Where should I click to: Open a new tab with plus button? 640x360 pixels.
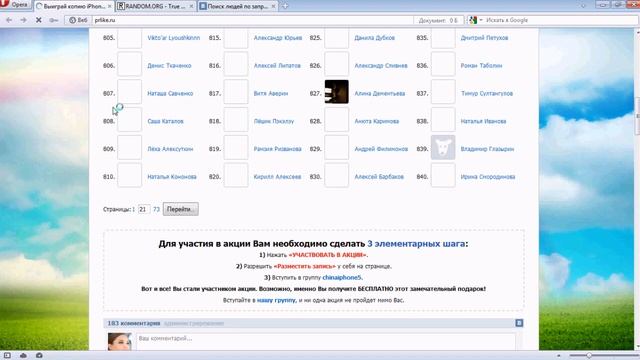(x=285, y=6)
